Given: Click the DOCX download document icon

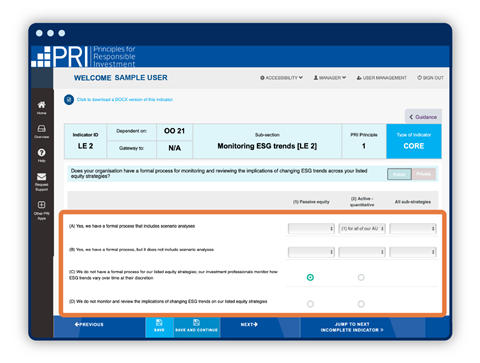Looking at the screenshot, I should [x=69, y=100].
